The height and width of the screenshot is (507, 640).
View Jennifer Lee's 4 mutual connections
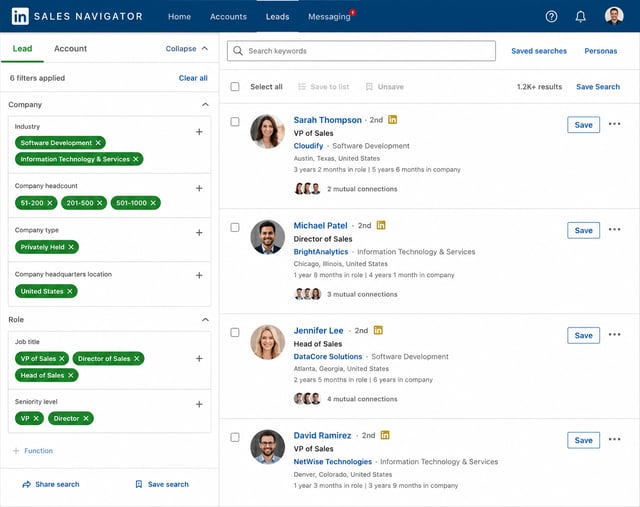[x=346, y=399]
